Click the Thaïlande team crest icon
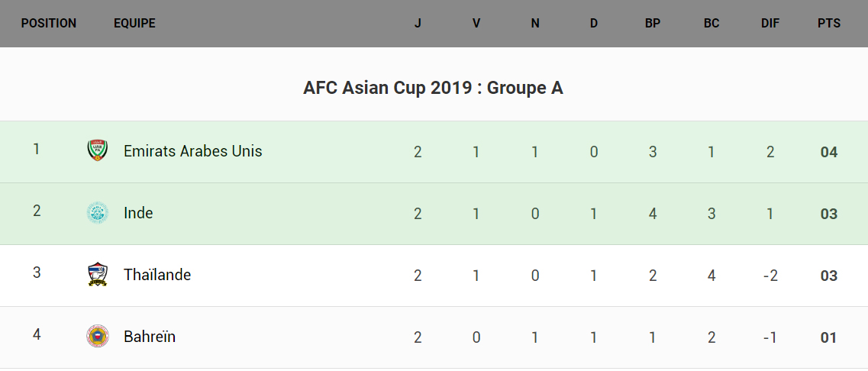868x371 pixels. [x=98, y=274]
